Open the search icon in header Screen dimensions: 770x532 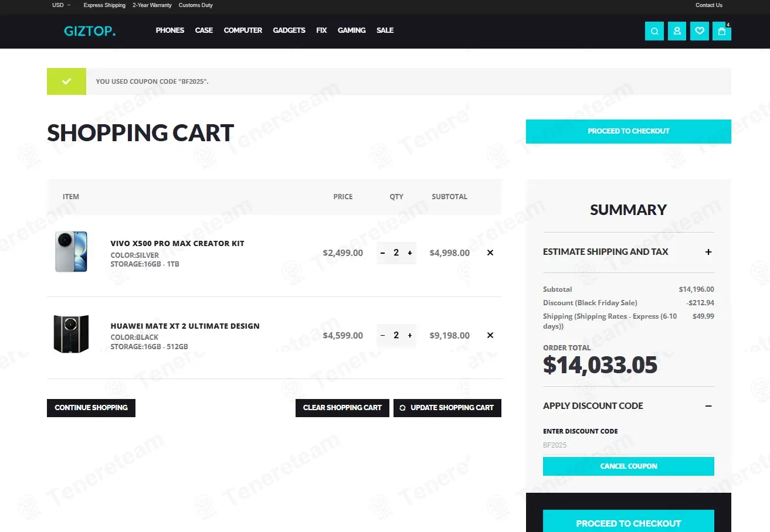coord(654,31)
